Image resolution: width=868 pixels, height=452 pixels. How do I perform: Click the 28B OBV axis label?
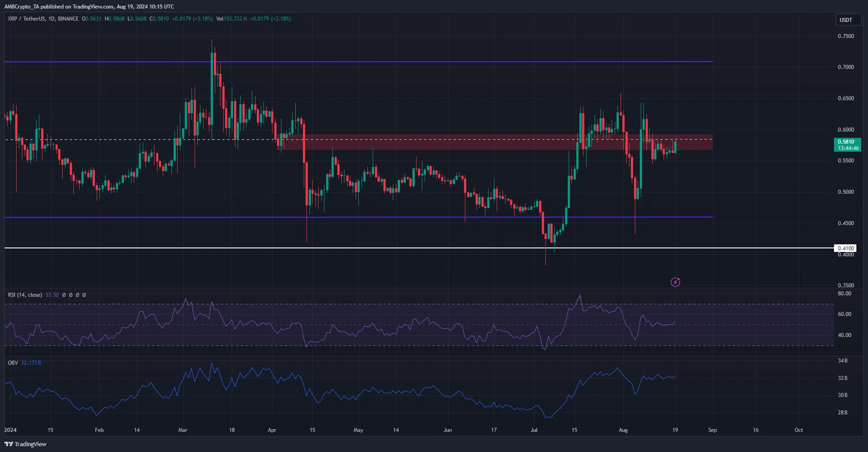click(x=842, y=413)
